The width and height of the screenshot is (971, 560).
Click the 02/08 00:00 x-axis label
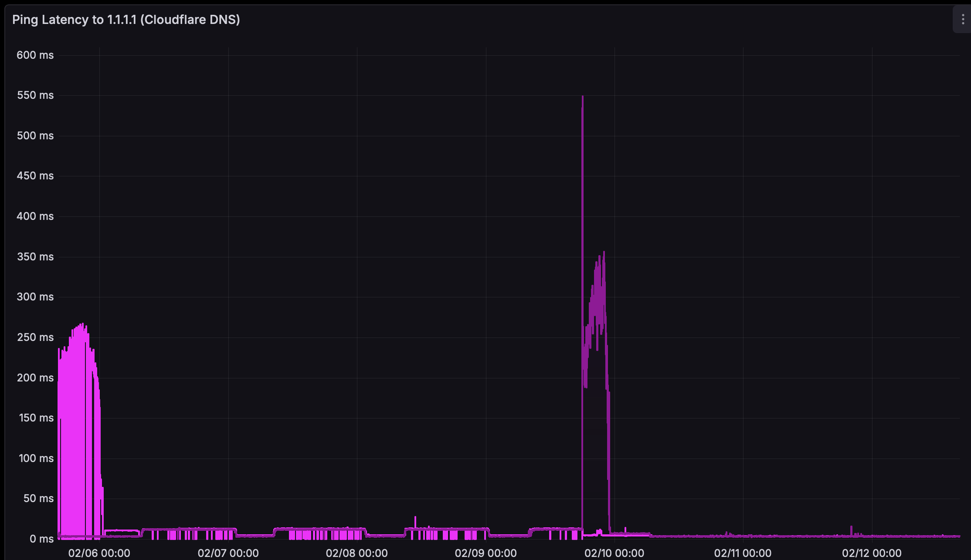pyautogui.click(x=356, y=553)
